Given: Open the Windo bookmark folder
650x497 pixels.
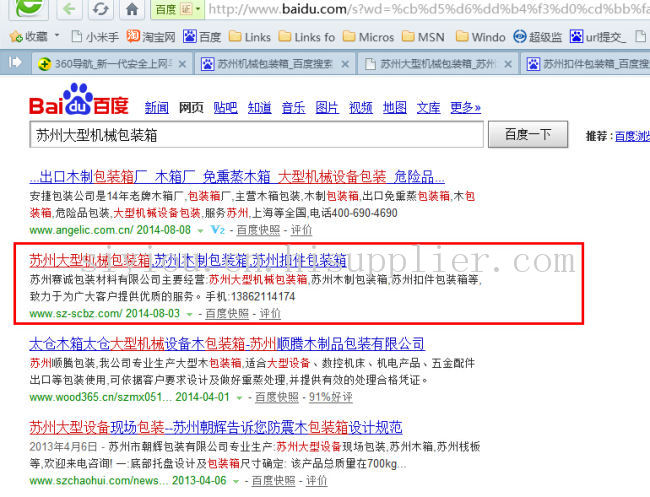Looking at the screenshot, I should (480, 37).
